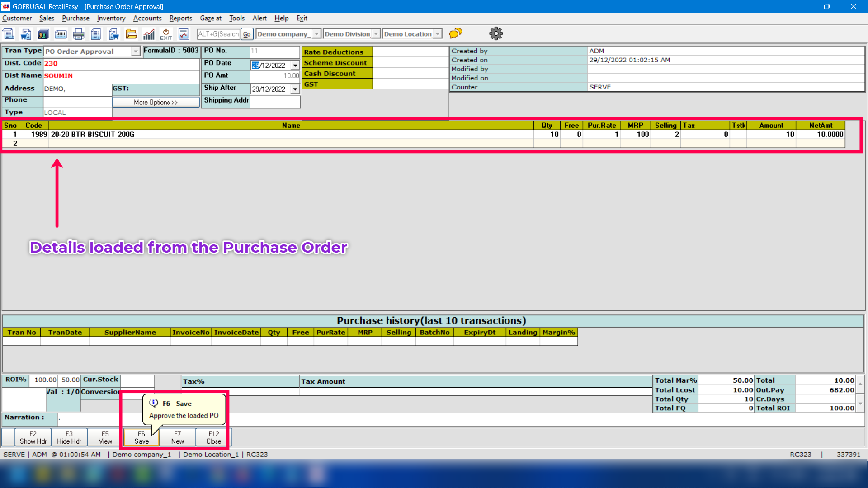Click the More Options button
This screenshot has width=868, height=488.
coord(156,103)
